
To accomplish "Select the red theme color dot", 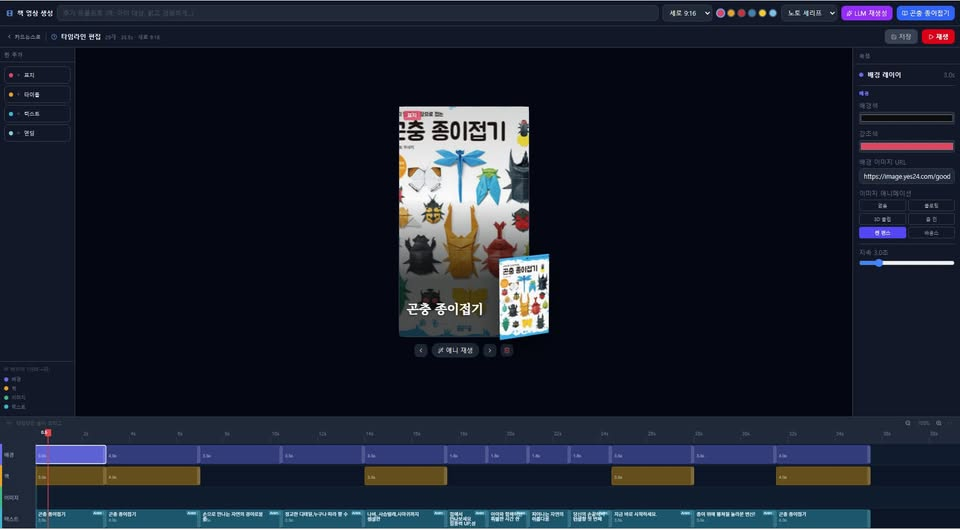I will point(741,13).
